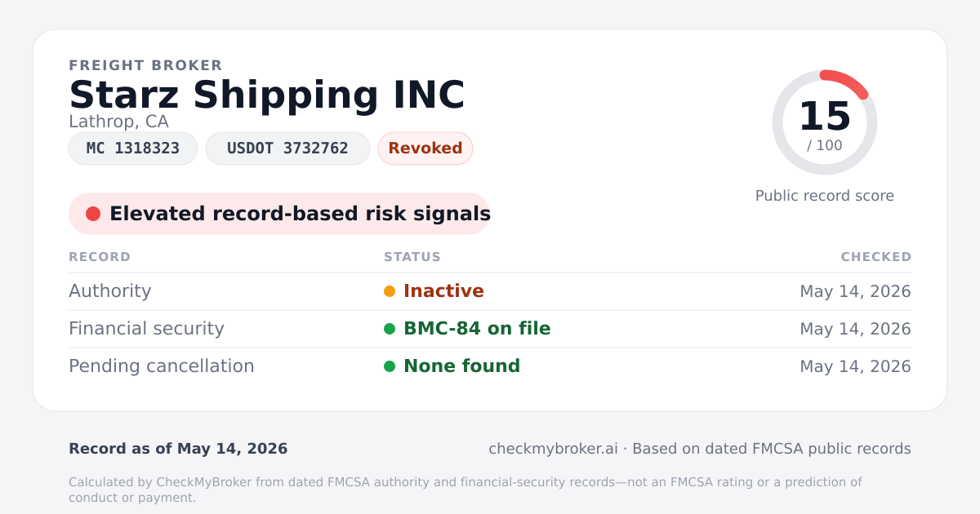980x514 pixels.
Task: Click the Inactive status text
Action: coord(443,291)
